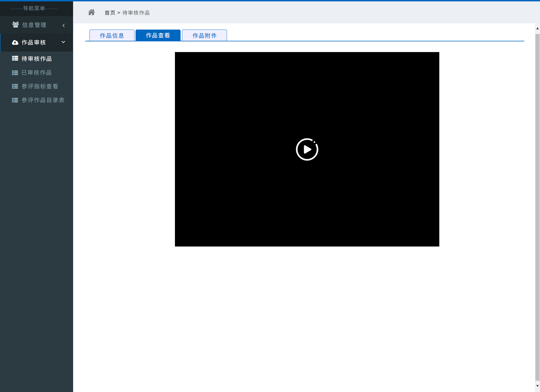
Task: Click list icon beside 参评指标查看
Action: click(15, 86)
